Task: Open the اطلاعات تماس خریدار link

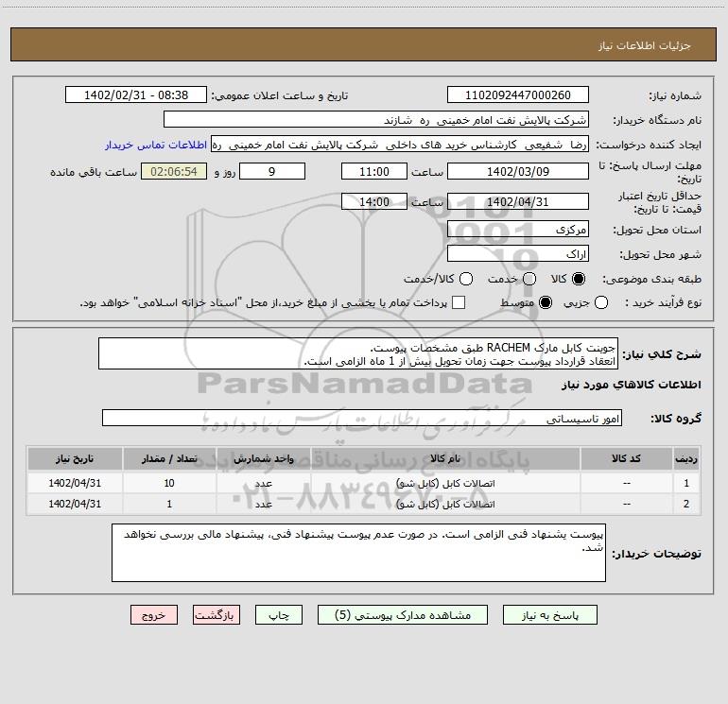Action: tap(156, 145)
